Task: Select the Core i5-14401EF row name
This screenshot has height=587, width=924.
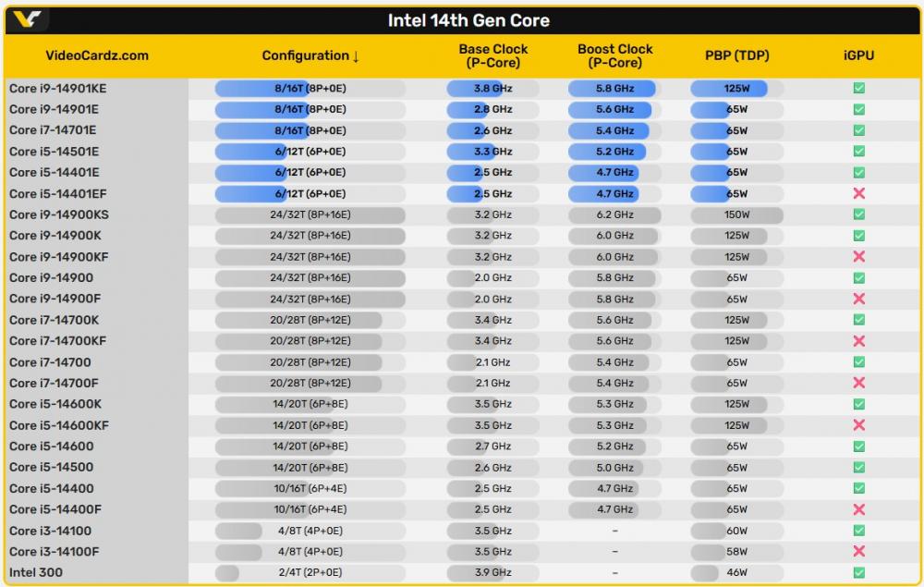Action: 57,194
